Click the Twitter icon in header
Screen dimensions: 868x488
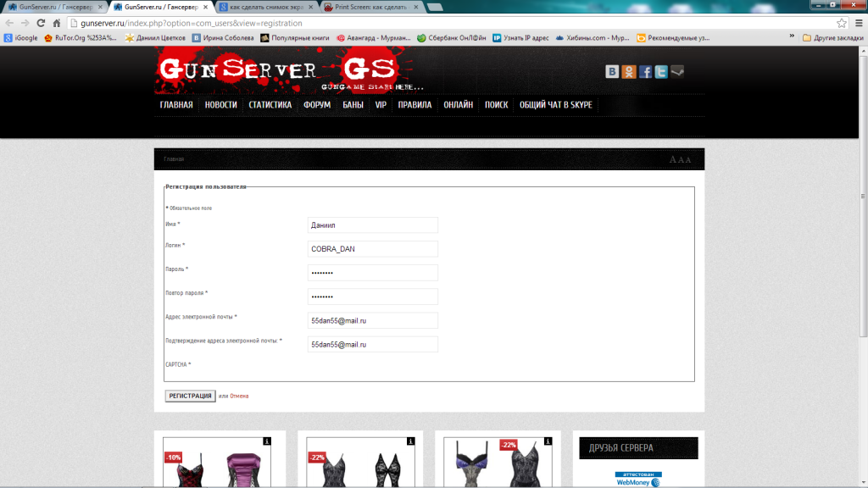click(661, 72)
